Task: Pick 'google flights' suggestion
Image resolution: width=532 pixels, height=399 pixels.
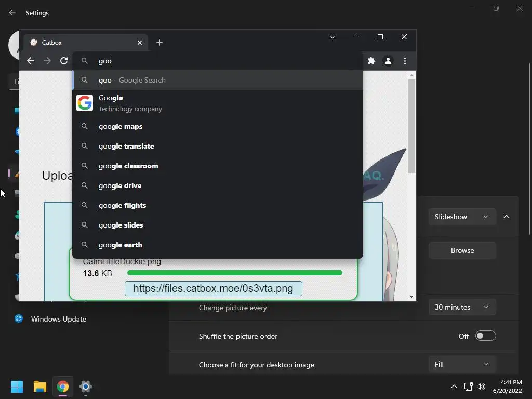Action: pyautogui.click(x=218, y=205)
